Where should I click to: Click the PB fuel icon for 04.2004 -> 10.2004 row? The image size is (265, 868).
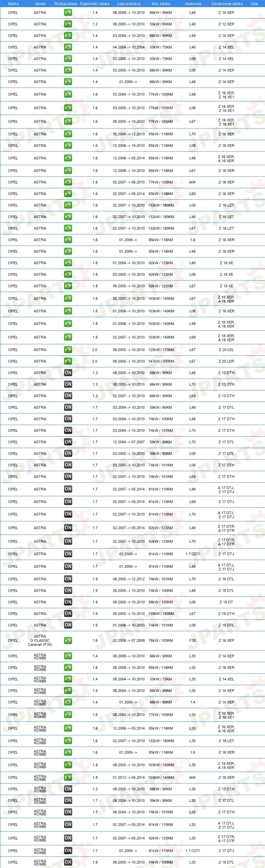(x=68, y=47)
